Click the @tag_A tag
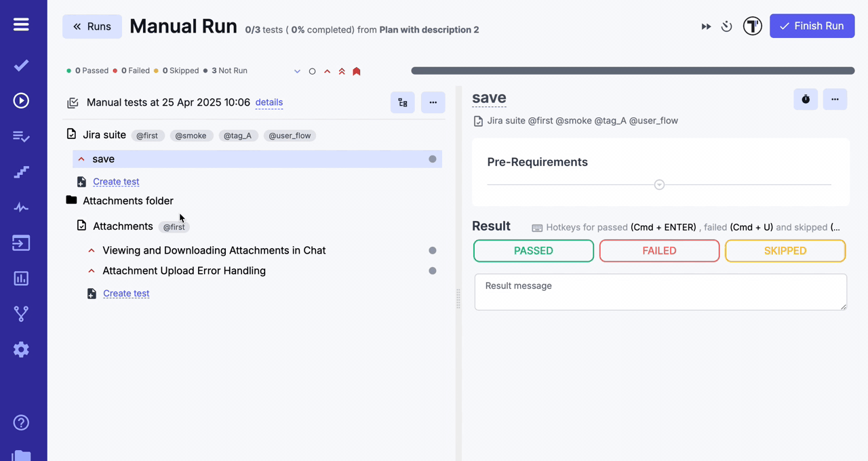Image resolution: width=868 pixels, height=461 pixels. (237, 136)
